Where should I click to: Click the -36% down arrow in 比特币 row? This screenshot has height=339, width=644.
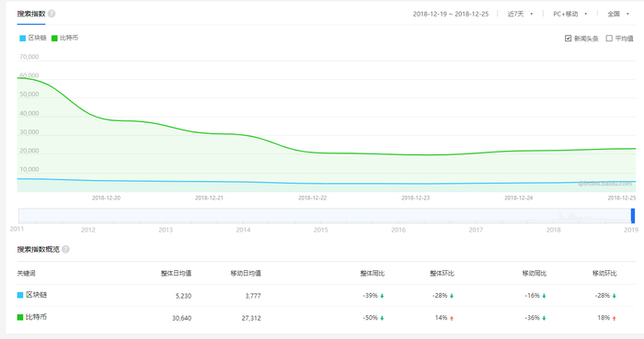point(544,318)
